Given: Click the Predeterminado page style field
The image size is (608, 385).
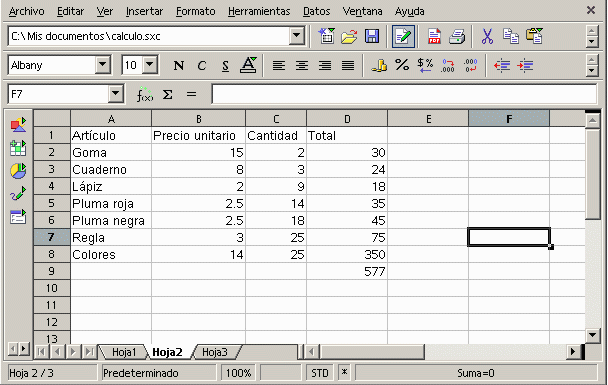Looking at the screenshot, I should pos(158,373).
